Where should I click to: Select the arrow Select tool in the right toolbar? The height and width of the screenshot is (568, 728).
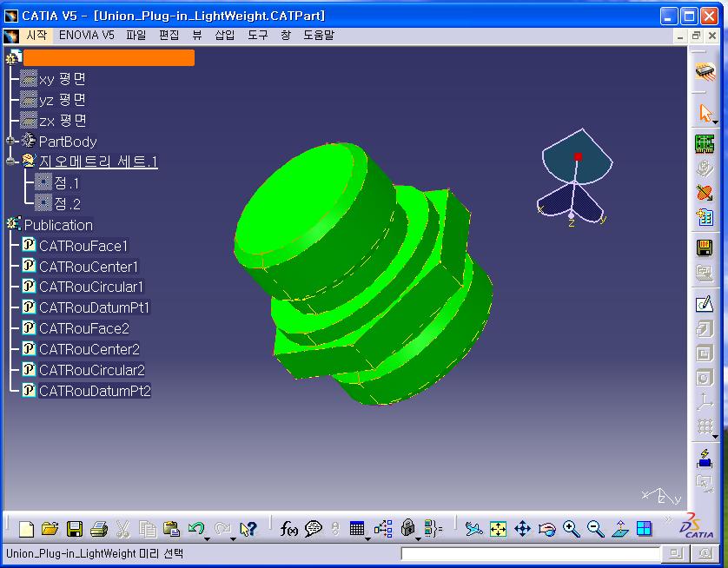[x=705, y=113]
